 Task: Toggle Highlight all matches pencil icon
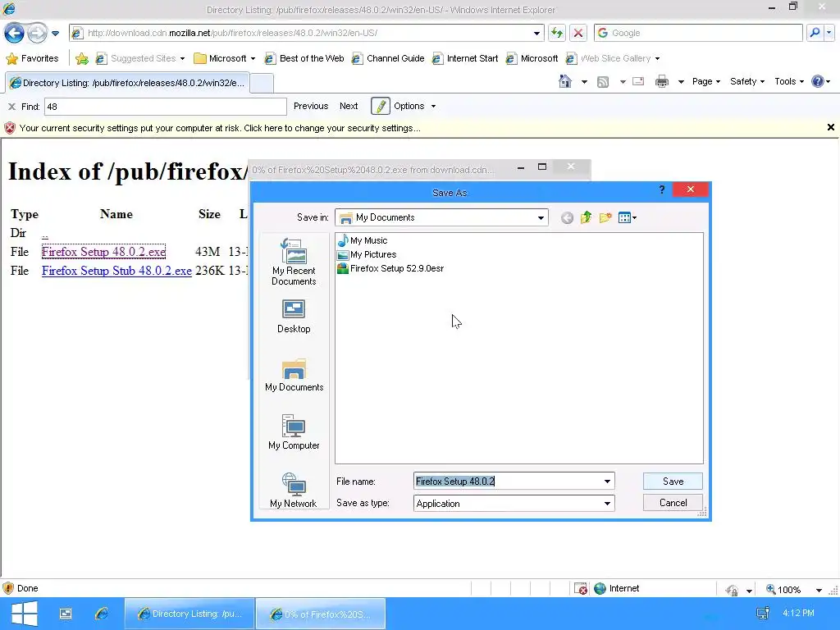coord(381,106)
